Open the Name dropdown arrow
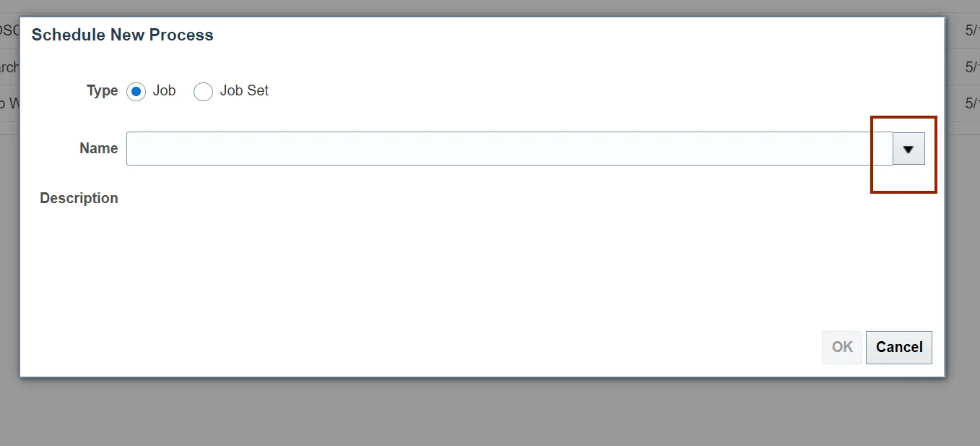 coord(909,149)
